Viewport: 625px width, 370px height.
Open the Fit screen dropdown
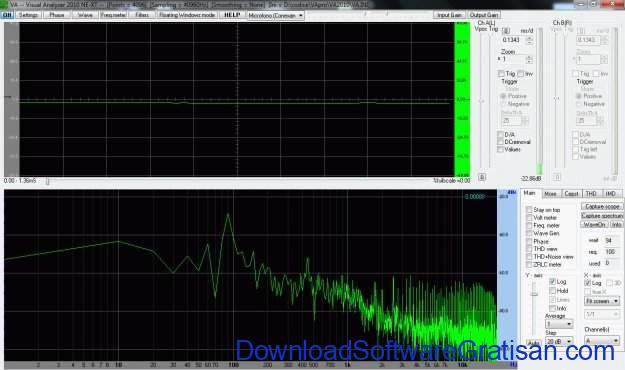point(602,301)
